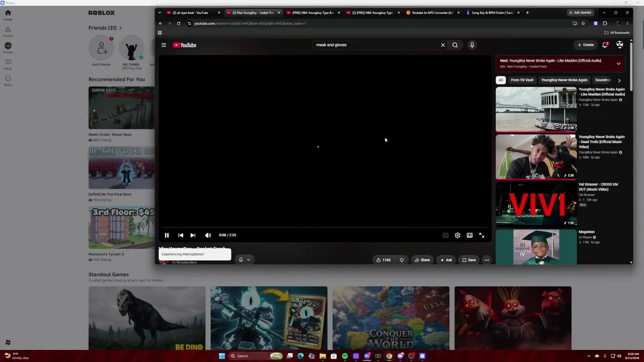Skip to next video in player
Viewport: 644px width, 362px height.
point(193,235)
